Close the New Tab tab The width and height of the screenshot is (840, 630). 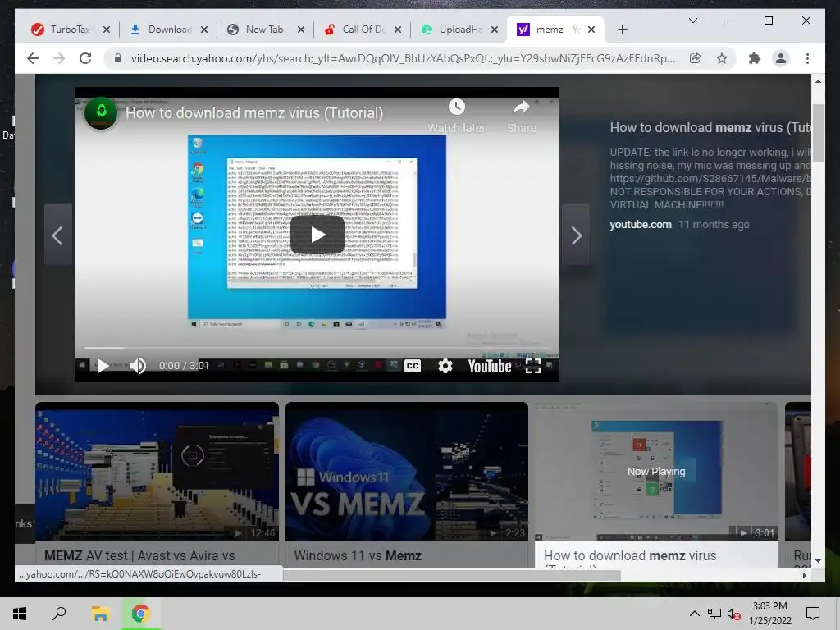coord(300,30)
